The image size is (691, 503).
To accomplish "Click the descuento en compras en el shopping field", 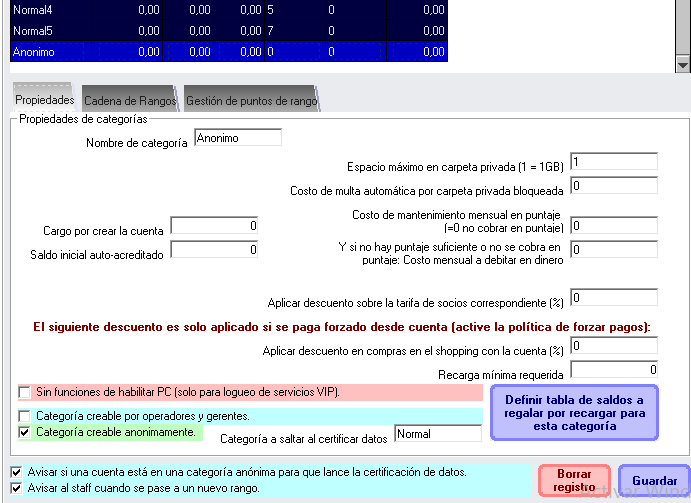I will coord(614,346).
